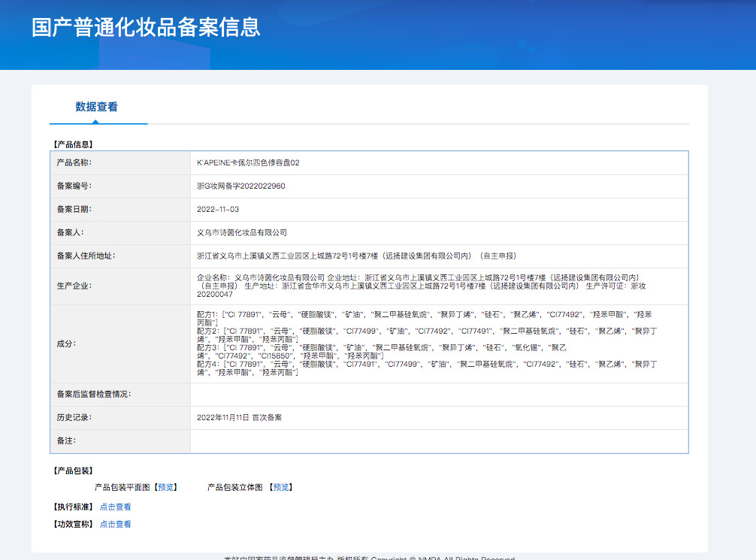
Task: Click the 产品包装平面图 label text
Action: coord(122,487)
